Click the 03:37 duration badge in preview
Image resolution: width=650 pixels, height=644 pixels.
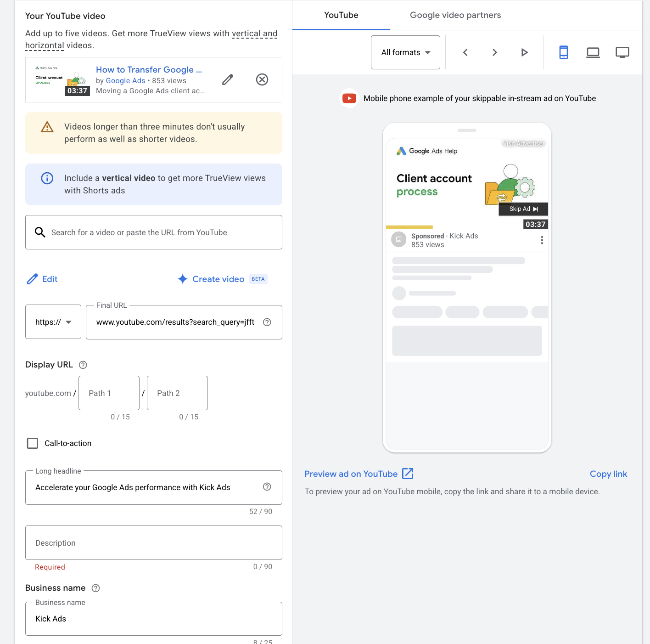pos(535,225)
